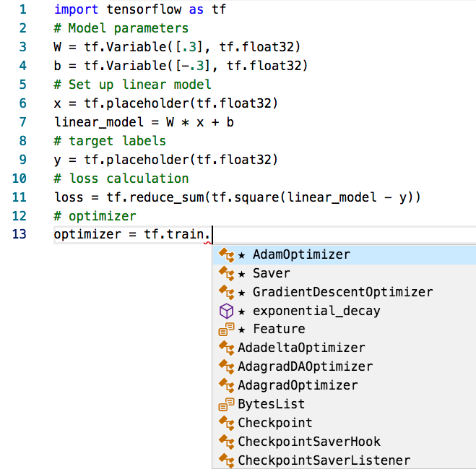Place cursor in 'optimizer = tf.train.' line
The image size is (476, 472).
[132, 234]
